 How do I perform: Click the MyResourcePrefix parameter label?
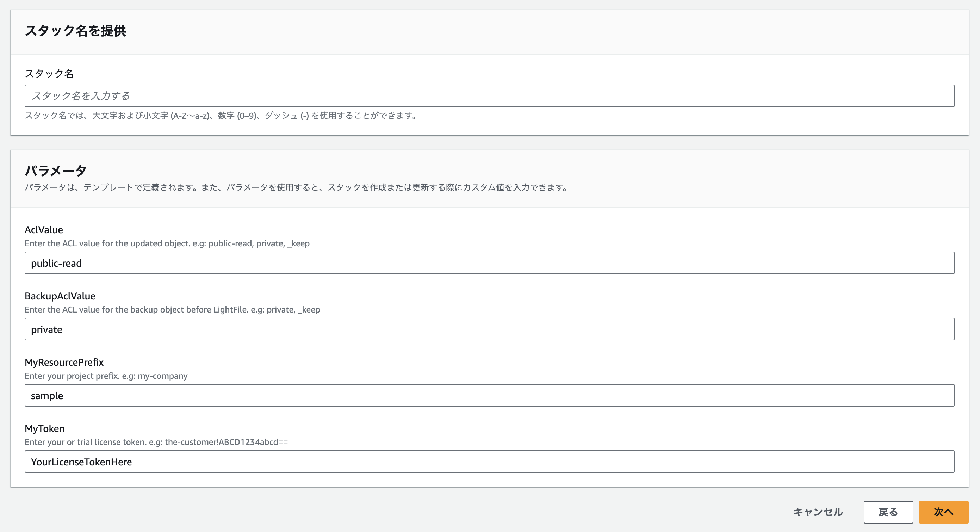[x=64, y=362]
